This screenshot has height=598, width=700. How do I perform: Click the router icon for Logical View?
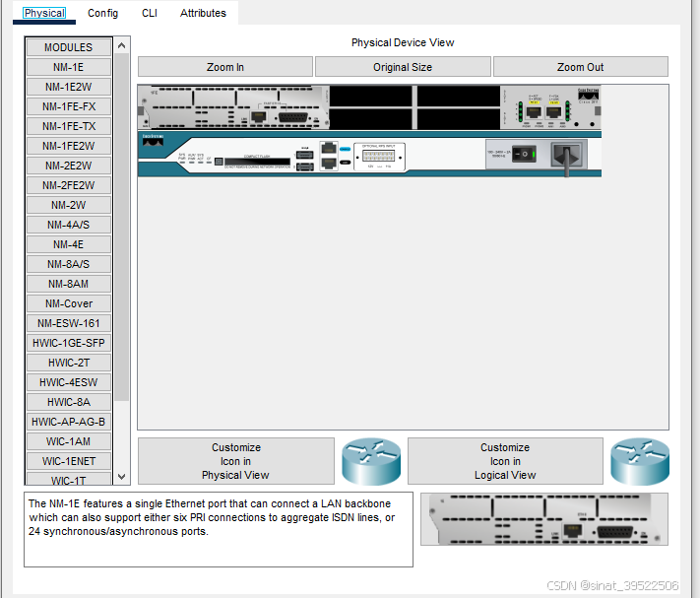point(639,461)
